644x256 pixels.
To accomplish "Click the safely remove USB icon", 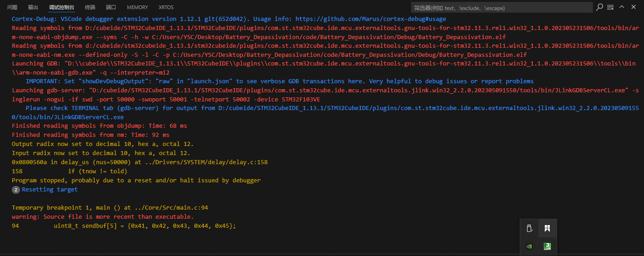I will (529, 228).
